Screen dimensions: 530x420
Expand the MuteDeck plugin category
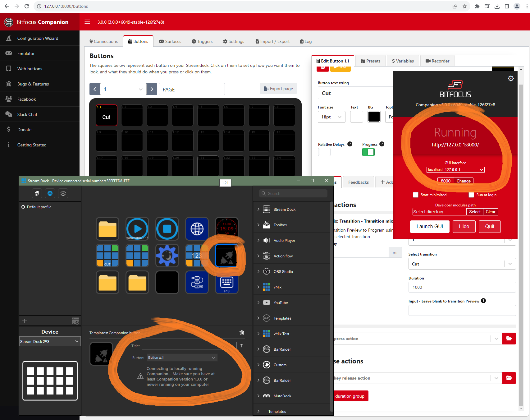(x=258, y=396)
